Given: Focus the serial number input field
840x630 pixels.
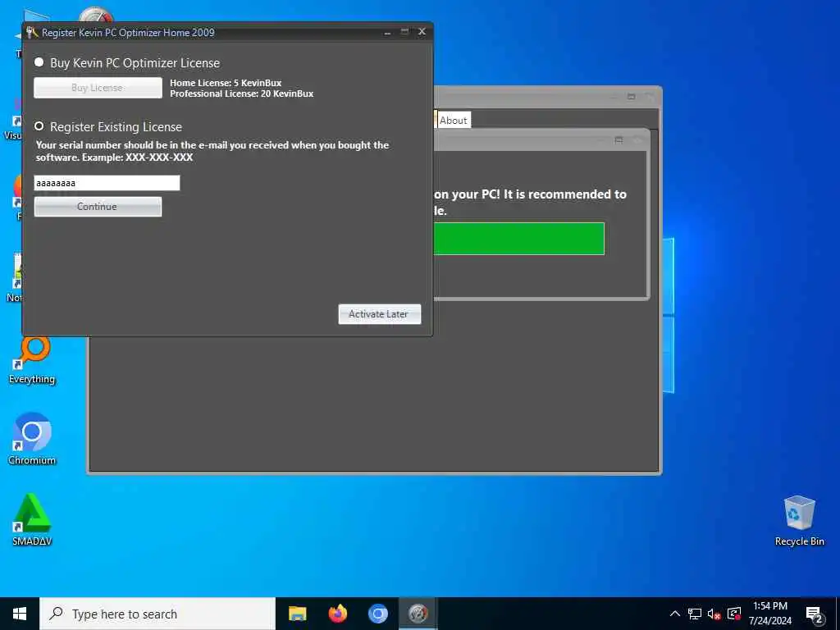Looking at the screenshot, I should pos(107,183).
